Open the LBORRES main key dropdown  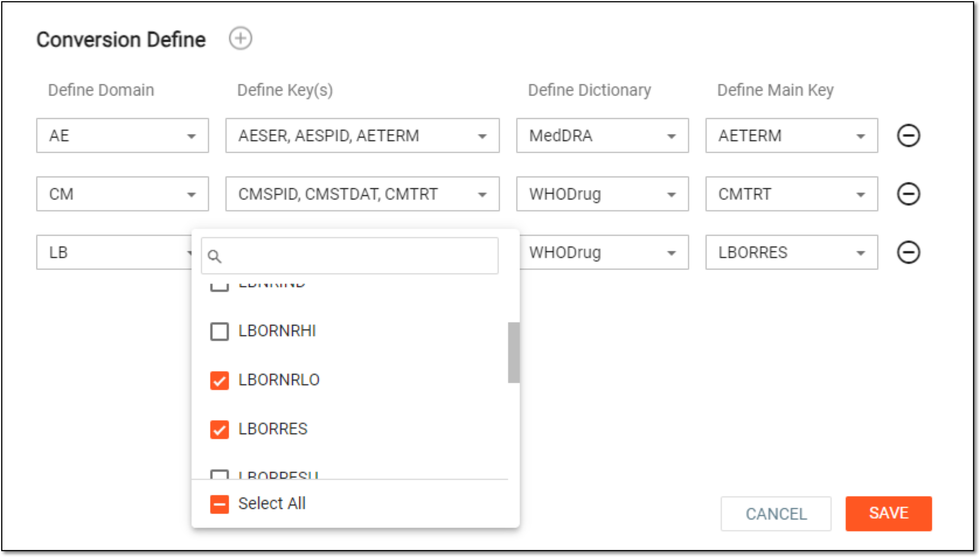tap(791, 252)
